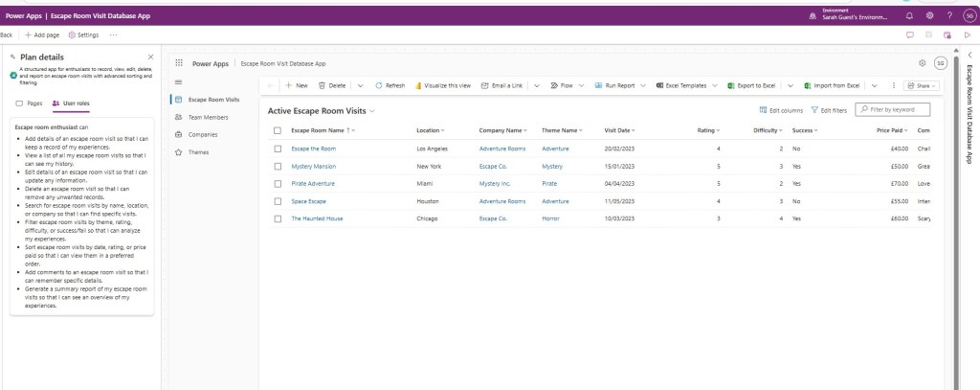This screenshot has height=390, width=980.
Task: Open the Mystery Mansion record link
Action: [x=314, y=166]
